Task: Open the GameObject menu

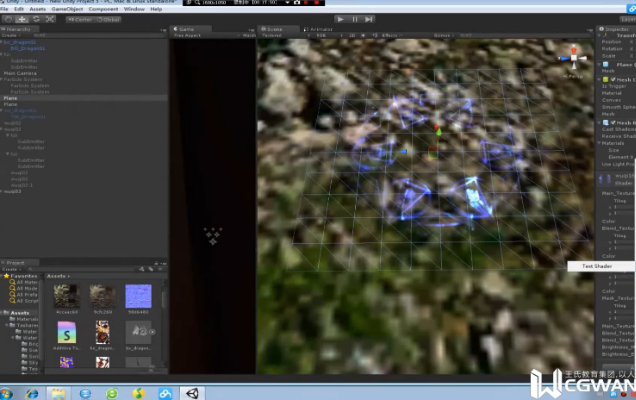Action: tap(67, 9)
